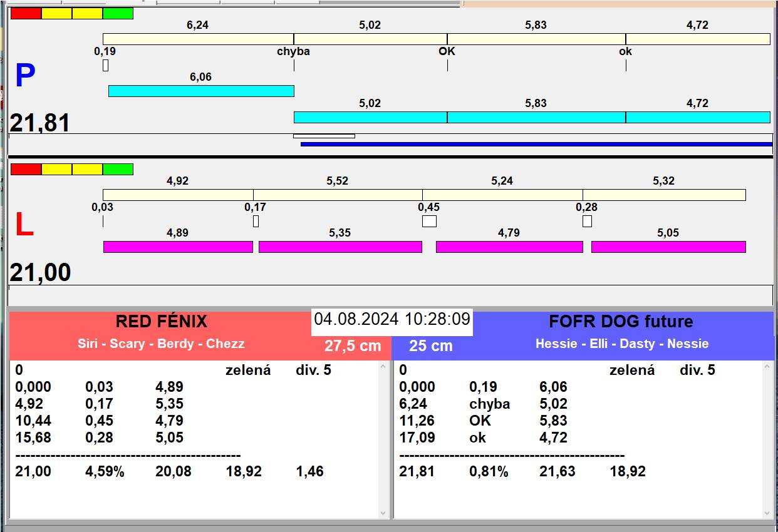Click 'chyba' in the FOFR DOG results table
Screen dimensions: 778x532
(489, 404)
